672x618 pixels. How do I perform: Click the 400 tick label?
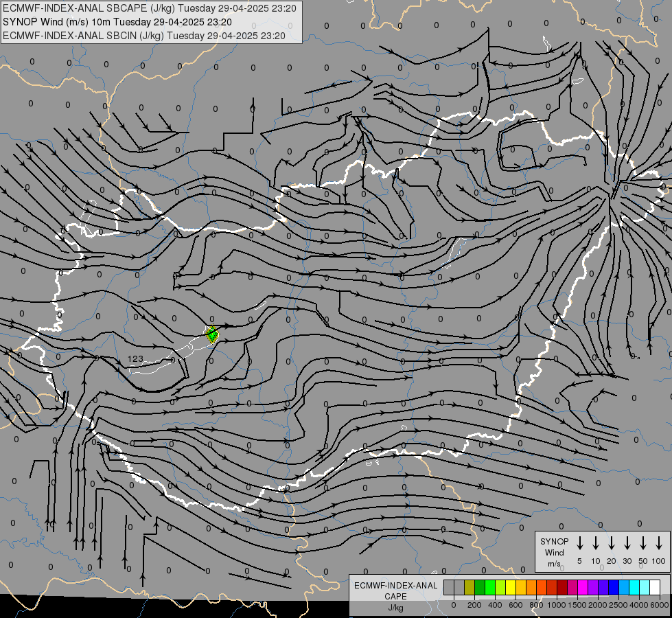coord(495,605)
